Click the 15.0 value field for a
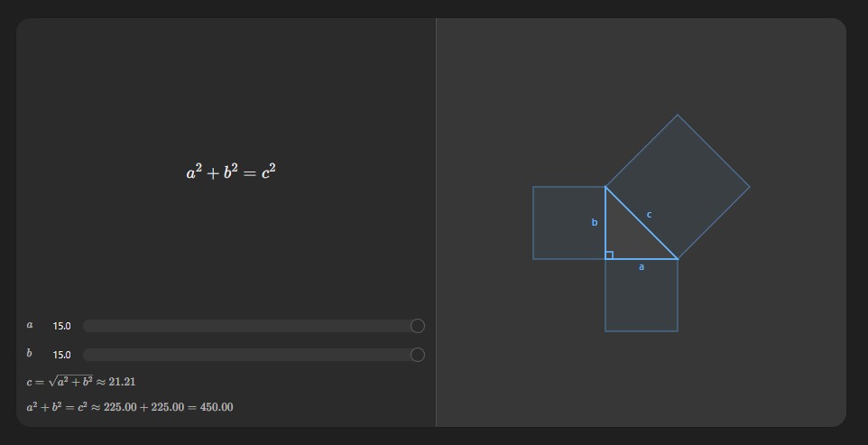 tap(61, 326)
